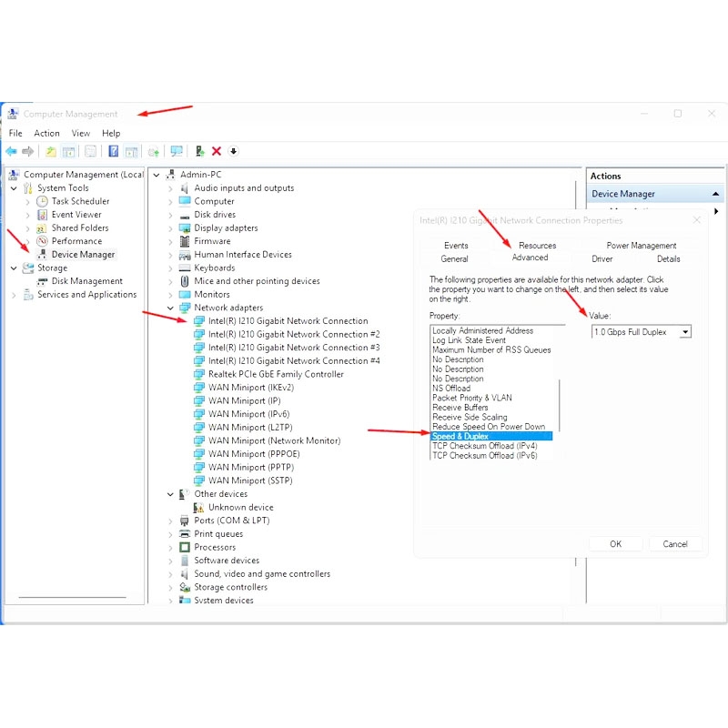Select Receive Side Scaling in property list
This screenshot has width=728, height=728.
[x=470, y=418]
